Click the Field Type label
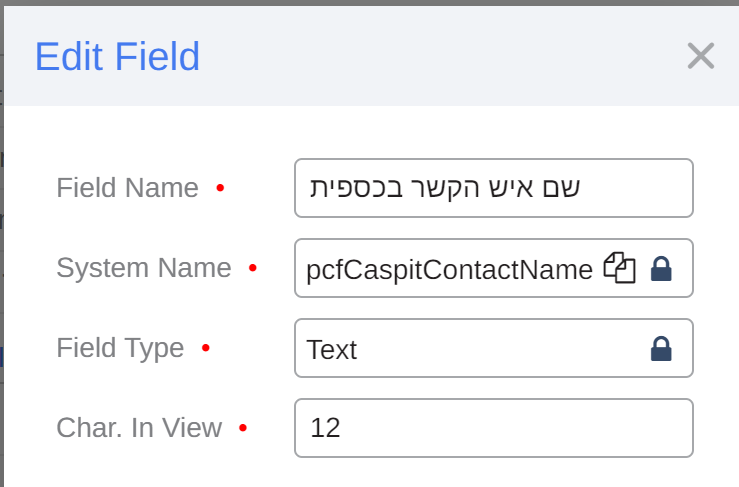 point(120,348)
